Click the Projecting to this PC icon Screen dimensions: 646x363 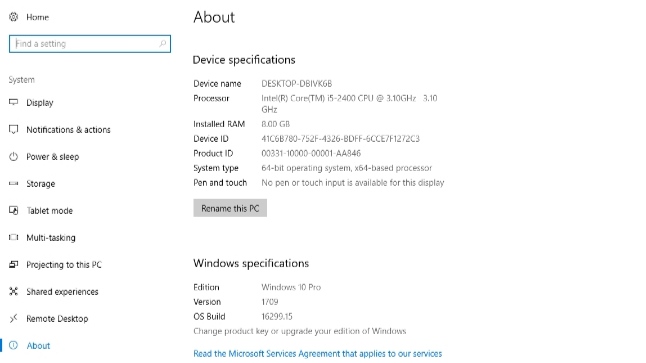pos(14,265)
